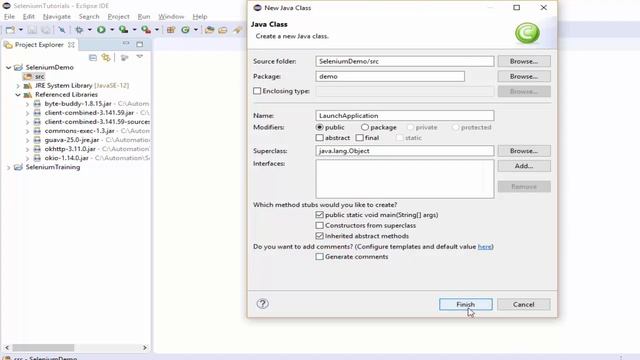Expand the SeleniumTraining project node
This screenshot has height=360, width=640.
pyautogui.click(x=8, y=167)
